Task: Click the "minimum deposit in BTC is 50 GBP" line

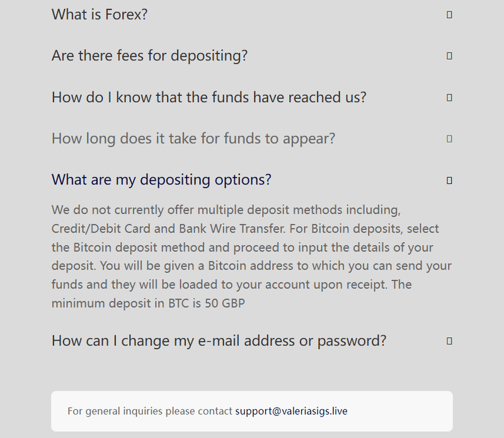Action: 148,303
